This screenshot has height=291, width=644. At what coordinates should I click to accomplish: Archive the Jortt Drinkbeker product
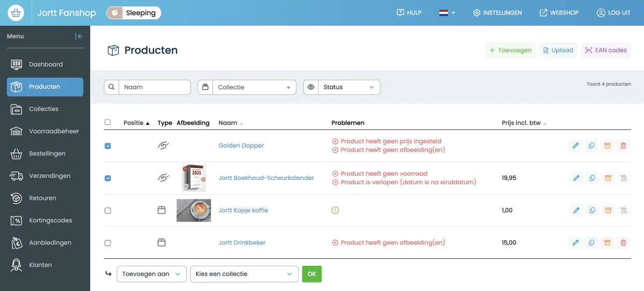(608, 243)
